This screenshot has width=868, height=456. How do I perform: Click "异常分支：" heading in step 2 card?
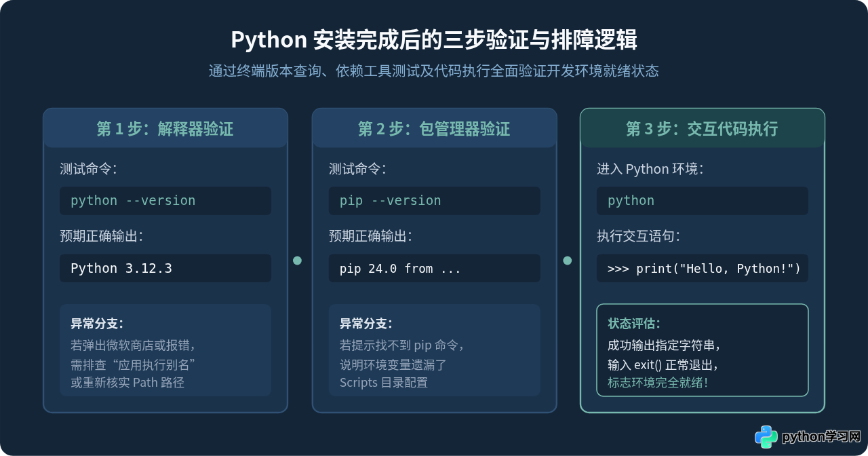point(366,324)
